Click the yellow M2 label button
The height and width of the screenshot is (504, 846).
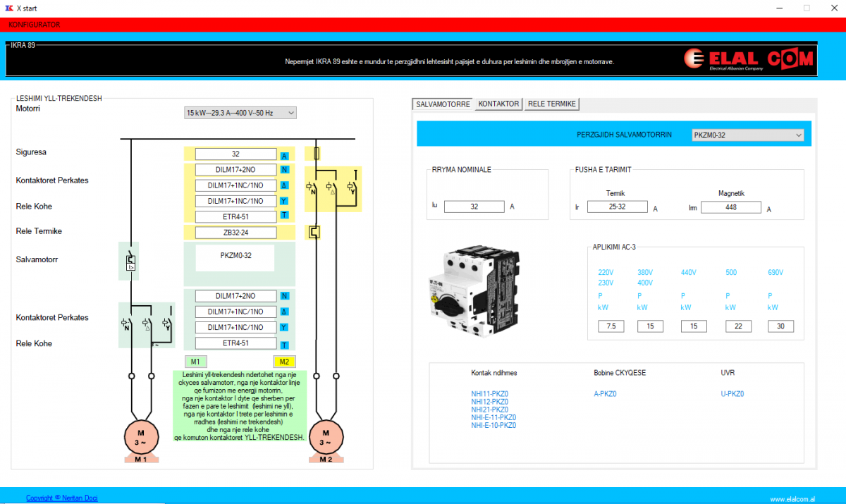coord(284,362)
